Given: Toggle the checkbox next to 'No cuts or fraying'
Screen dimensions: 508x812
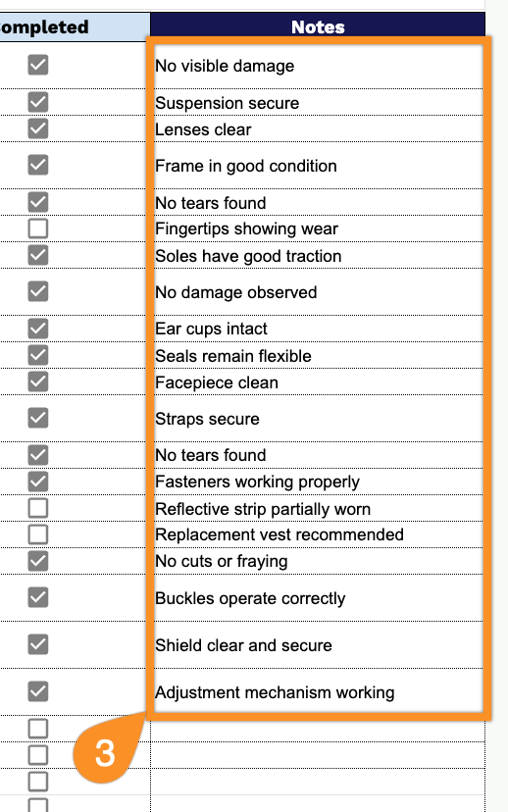Looking at the screenshot, I should pos(38,561).
